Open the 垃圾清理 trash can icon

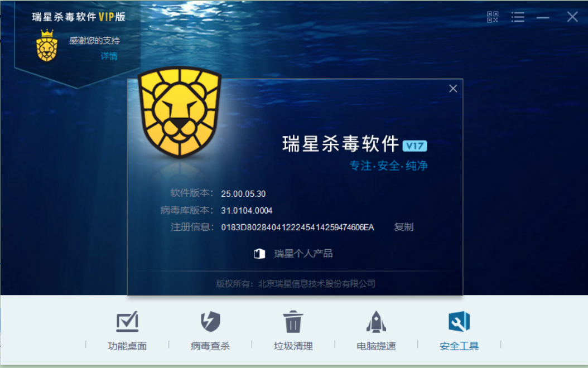pyautogui.click(x=293, y=322)
